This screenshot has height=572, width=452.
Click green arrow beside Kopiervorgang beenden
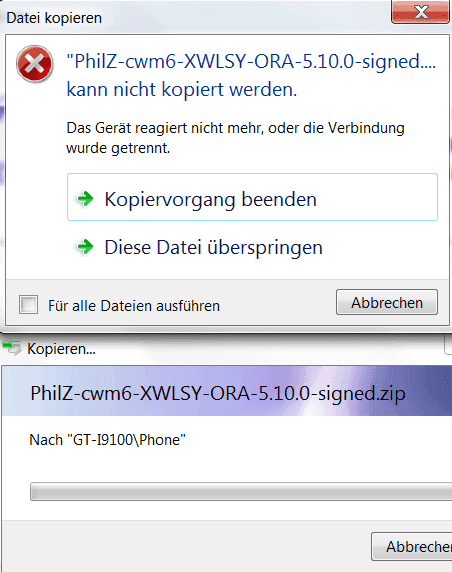click(x=85, y=199)
